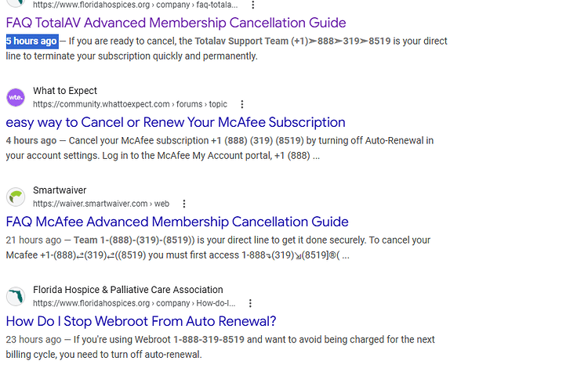588x372 pixels.
Task: Click the floridahospices.org faq-totala URL breadcrumb
Action: click(x=136, y=5)
